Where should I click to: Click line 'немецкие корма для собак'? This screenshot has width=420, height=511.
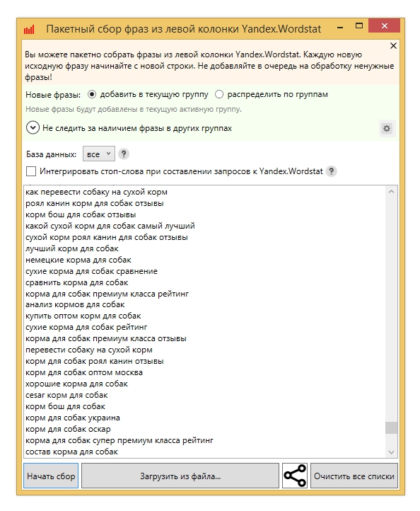pos(78,260)
